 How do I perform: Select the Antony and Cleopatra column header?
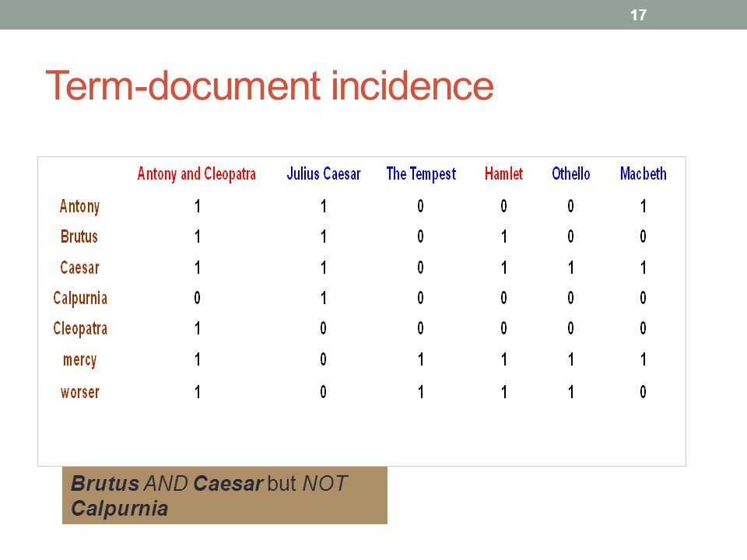[196, 173]
